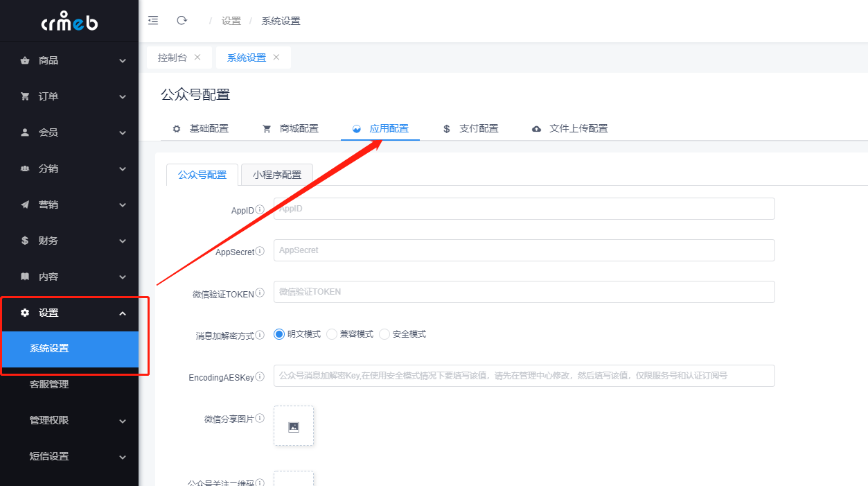Click the 系统设置 breadcrumb item

click(x=281, y=21)
